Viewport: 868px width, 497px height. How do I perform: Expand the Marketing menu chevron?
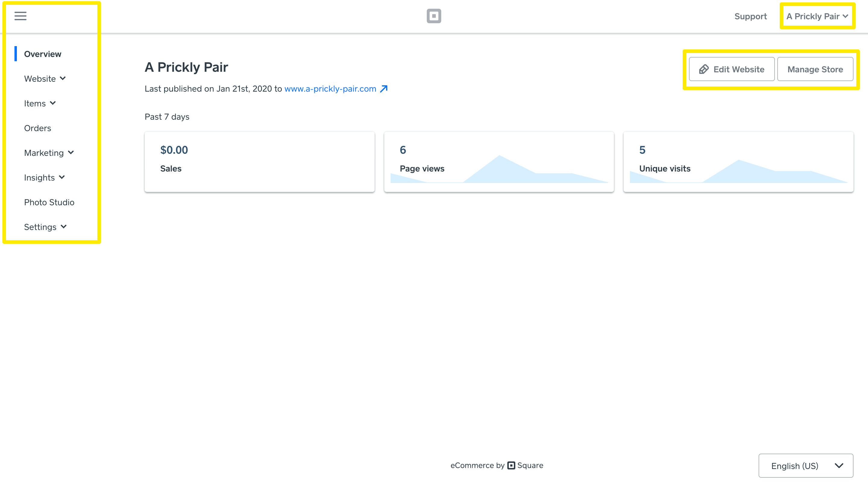(x=71, y=153)
